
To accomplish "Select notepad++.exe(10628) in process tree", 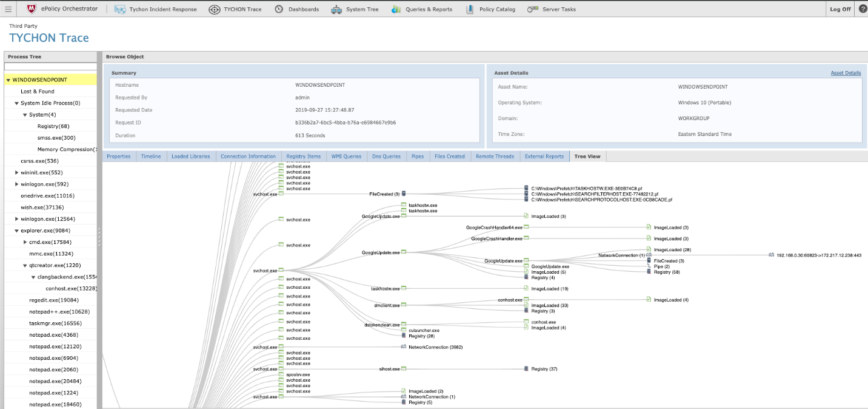I will pyautogui.click(x=59, y=311).
